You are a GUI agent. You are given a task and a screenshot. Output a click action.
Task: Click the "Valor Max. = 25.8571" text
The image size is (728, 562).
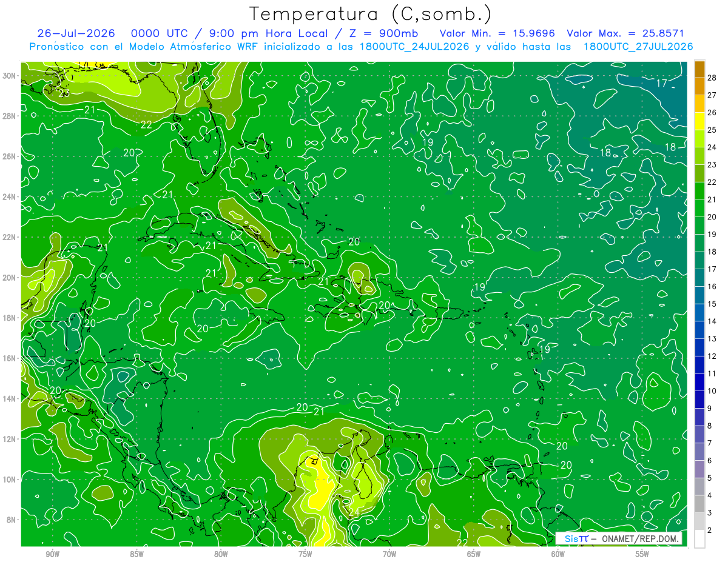[x=625, y=33]
